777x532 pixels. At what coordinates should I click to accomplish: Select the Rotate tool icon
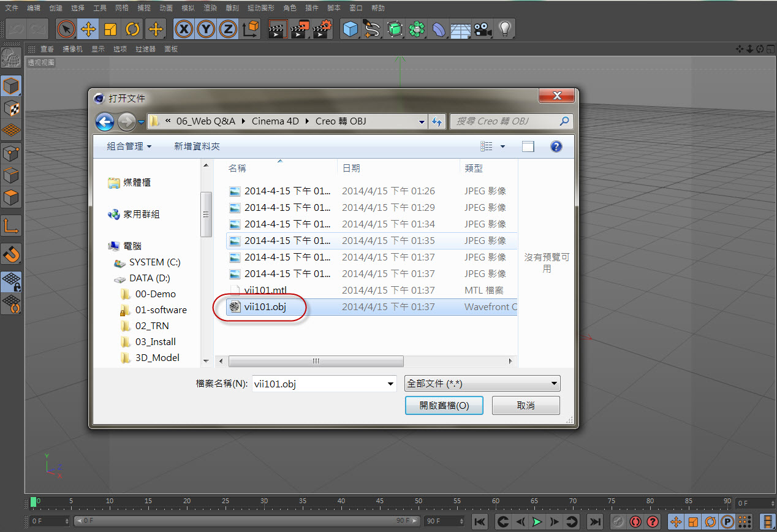pos(132,29)
